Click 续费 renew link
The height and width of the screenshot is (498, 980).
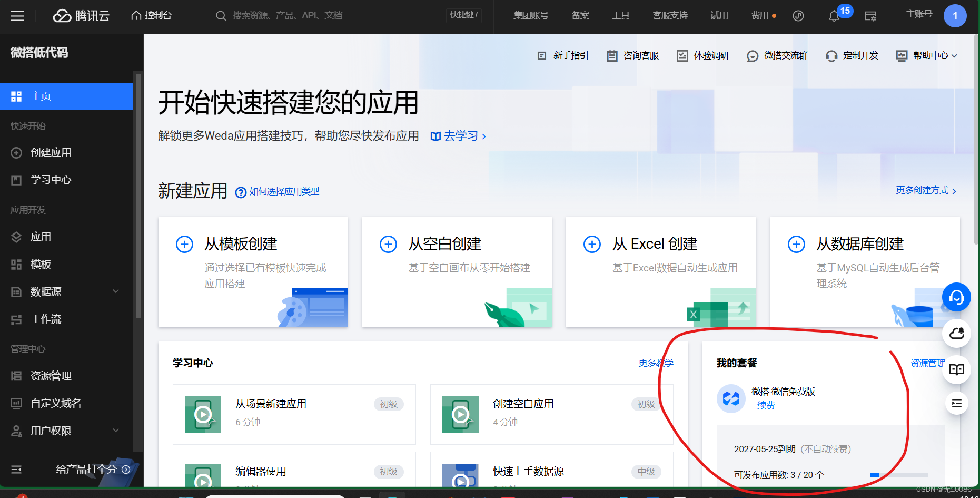(766, 406)
